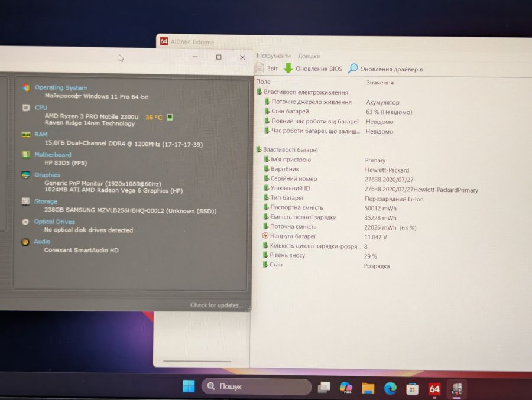The width and height of the screenshot is (532, 400).
Task: Click the Audio speaker icon in Speccy
Action: click(x=25, y=242)
